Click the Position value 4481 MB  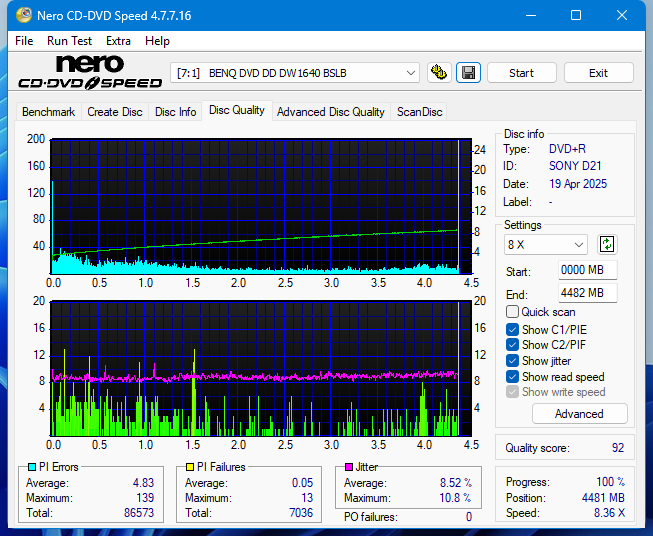pyautogui.click(x=603, y=498)
